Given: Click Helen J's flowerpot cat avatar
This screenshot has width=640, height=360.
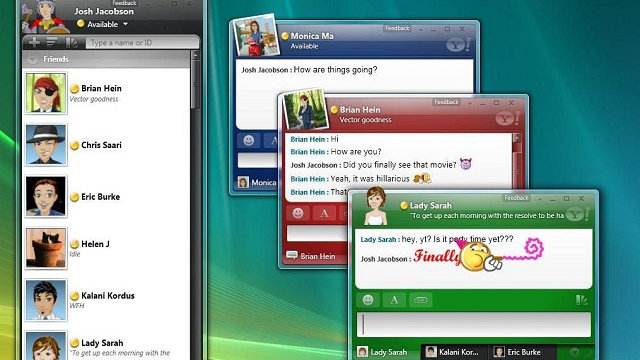Looking at the screenshot, I should (46, 248).
